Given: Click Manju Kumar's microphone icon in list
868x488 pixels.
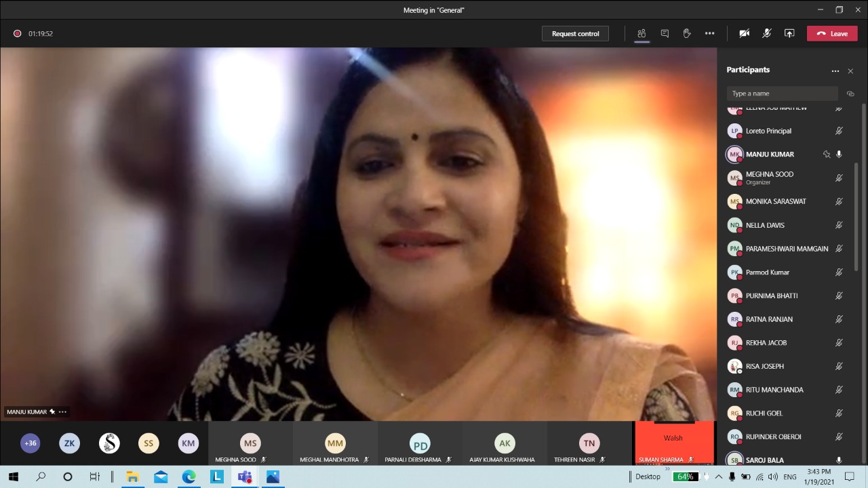Looking at the screenshot, I should 839,155.
